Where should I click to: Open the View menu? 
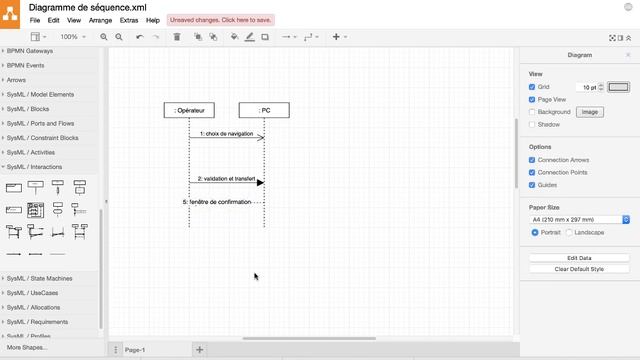pyautogui.click(x=74, y=20)
